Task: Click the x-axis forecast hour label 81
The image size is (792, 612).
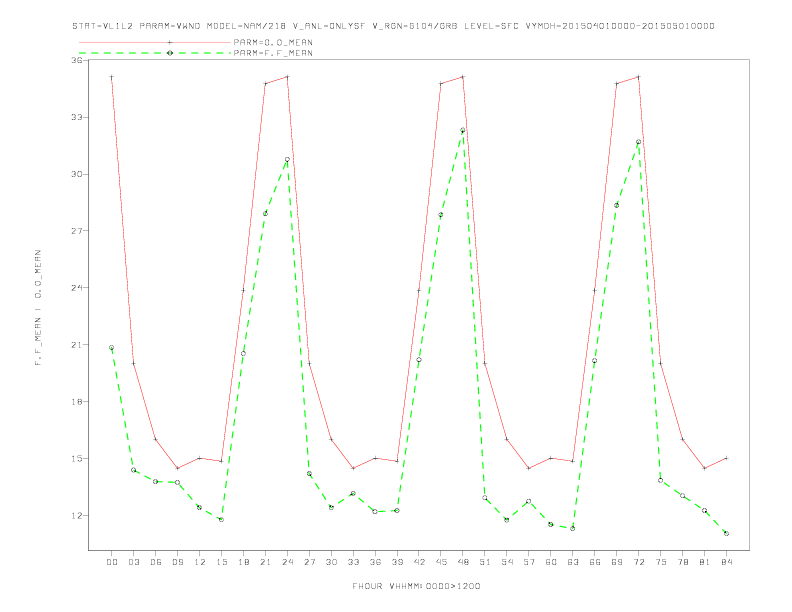Action: (x=705, y=562)
